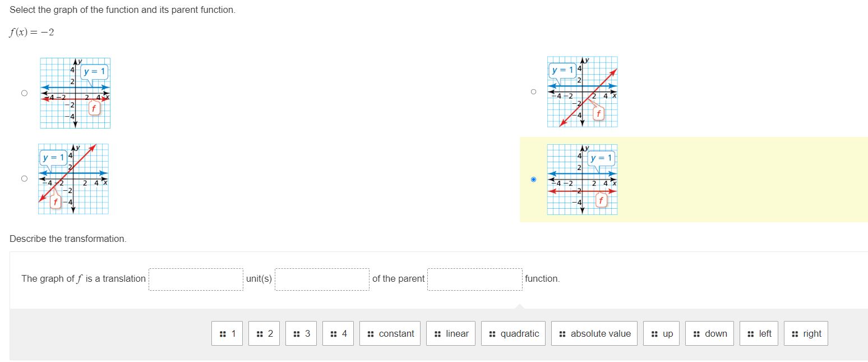Select the "4" answer chip
This screenshot has width=868, height=362.
(338, 333)
